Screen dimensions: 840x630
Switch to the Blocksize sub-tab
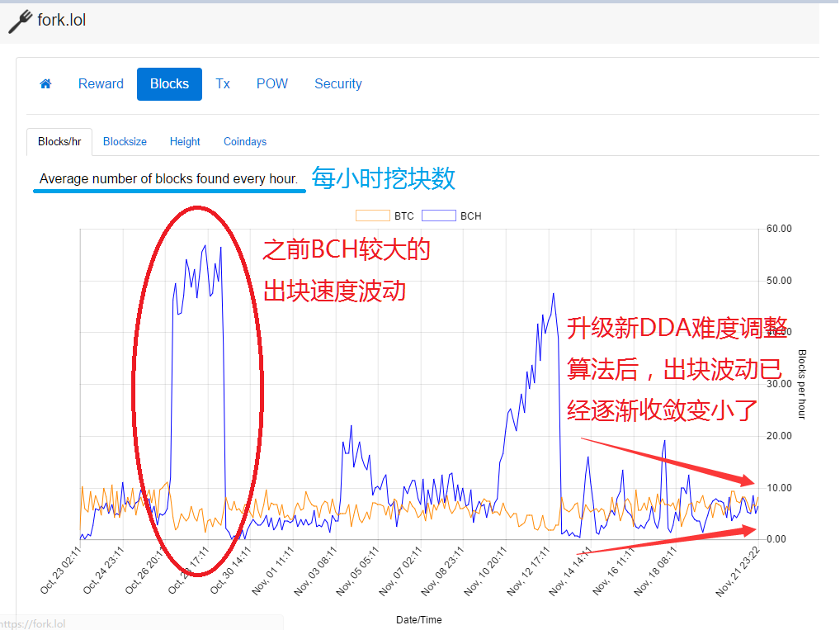coord(125,141)
